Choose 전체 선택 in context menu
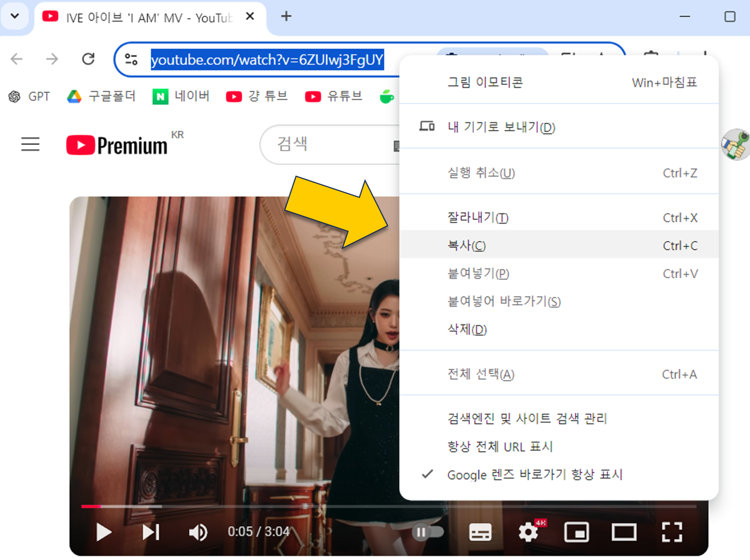 point(559,374)
